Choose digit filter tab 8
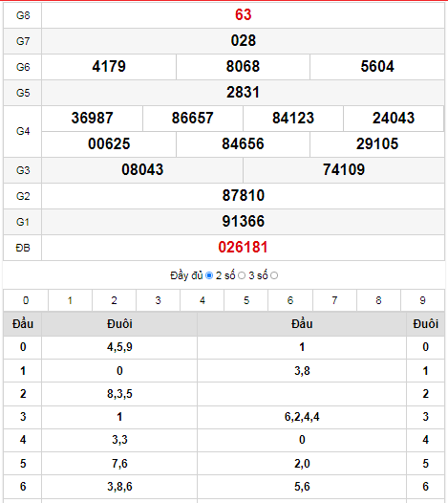This screenshot has height=503, width=448. [378, 300]
